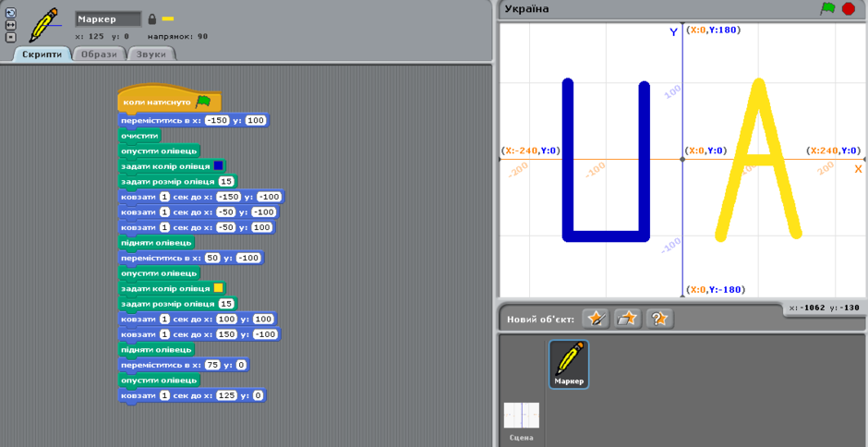This screenshot has width=868, height=447.
Task: Edit x value 125 in last glide block
Action: tap(227, 395)
